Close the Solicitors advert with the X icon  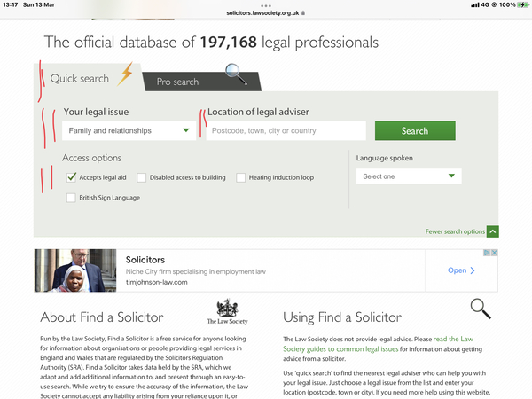click(494, 253)
